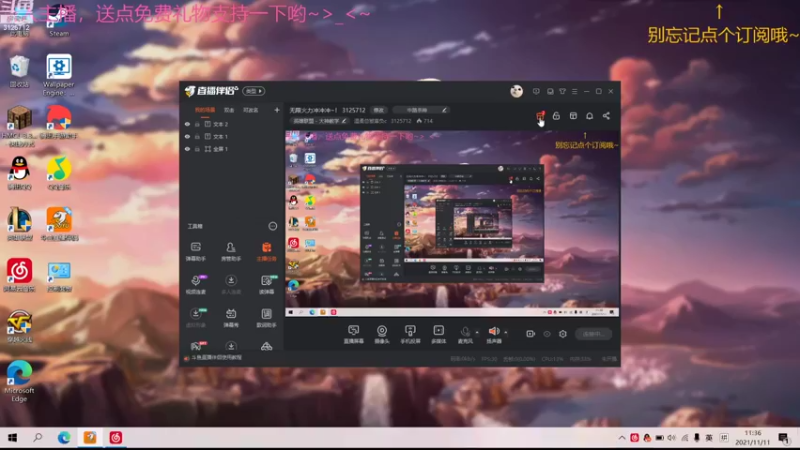Open the video co-stream tool with purple badge
800x450 pixels.
click(x=196, y=285)
